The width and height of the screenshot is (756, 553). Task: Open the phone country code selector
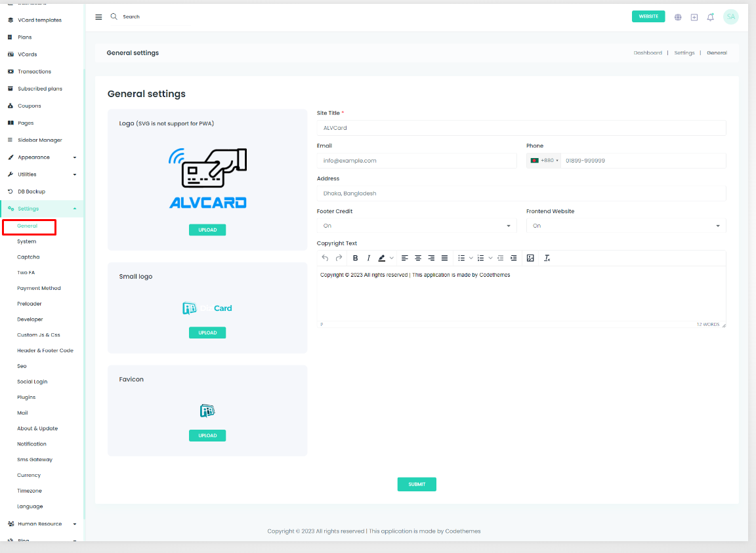(544, 161)
